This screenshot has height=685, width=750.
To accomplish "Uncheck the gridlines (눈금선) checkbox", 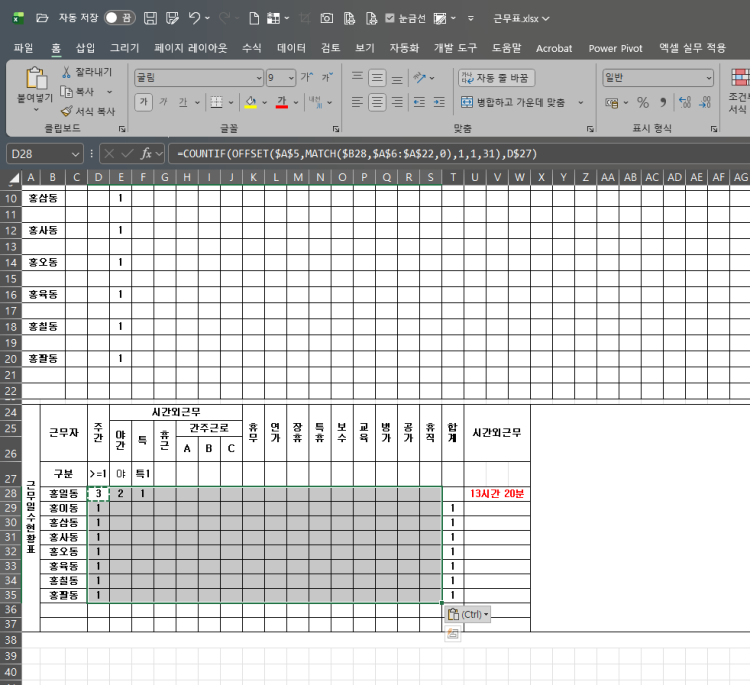I will click(x=389, y=18).
